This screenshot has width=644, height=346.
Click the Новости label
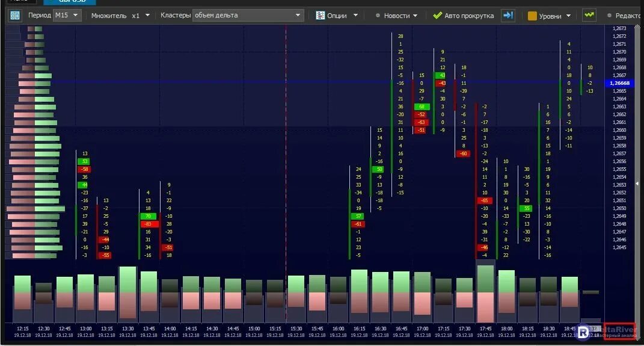point(397,16)
